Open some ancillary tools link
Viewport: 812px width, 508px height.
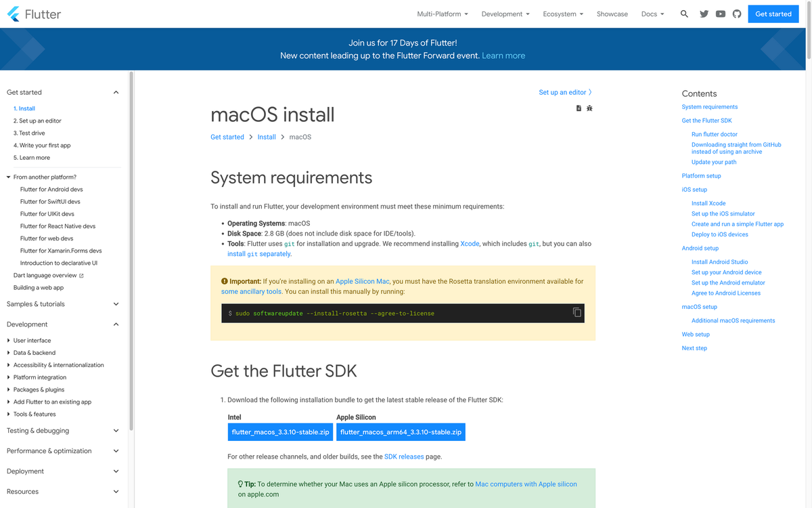251,292
